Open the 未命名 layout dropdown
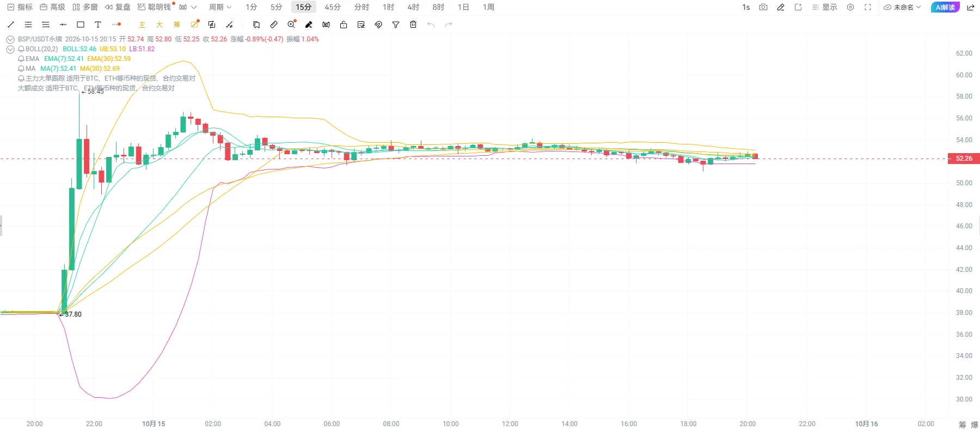Screen dimensions: 980x431 click(902, 7)
